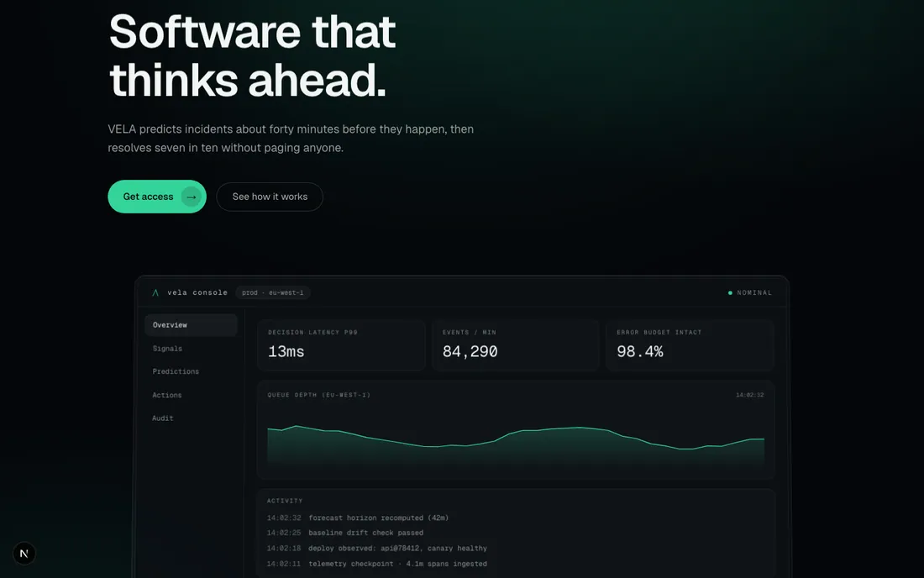Click the 14:02:32 timestamp on the chart panel
This screenshot has height=578, width=924.
[x=749, y=395]
